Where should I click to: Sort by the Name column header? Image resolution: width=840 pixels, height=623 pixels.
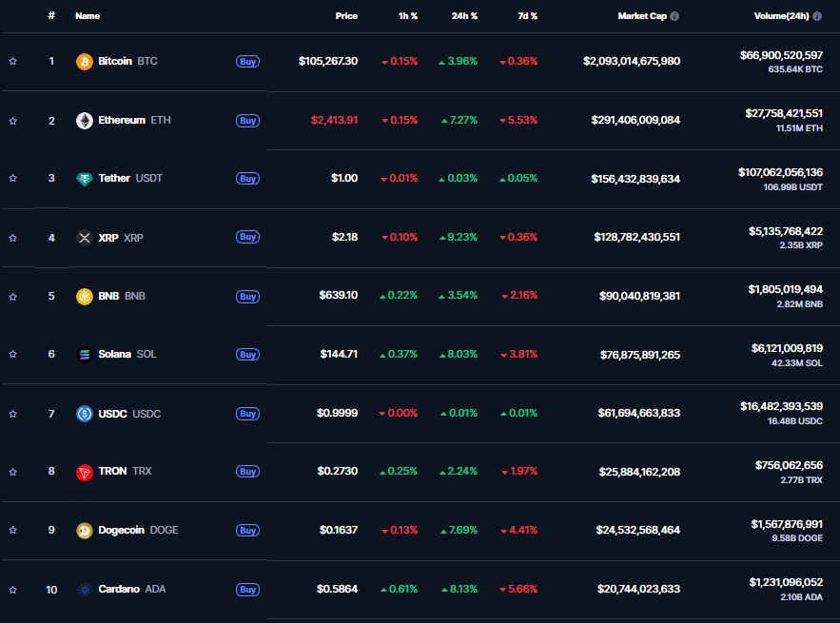pos(88,16)
